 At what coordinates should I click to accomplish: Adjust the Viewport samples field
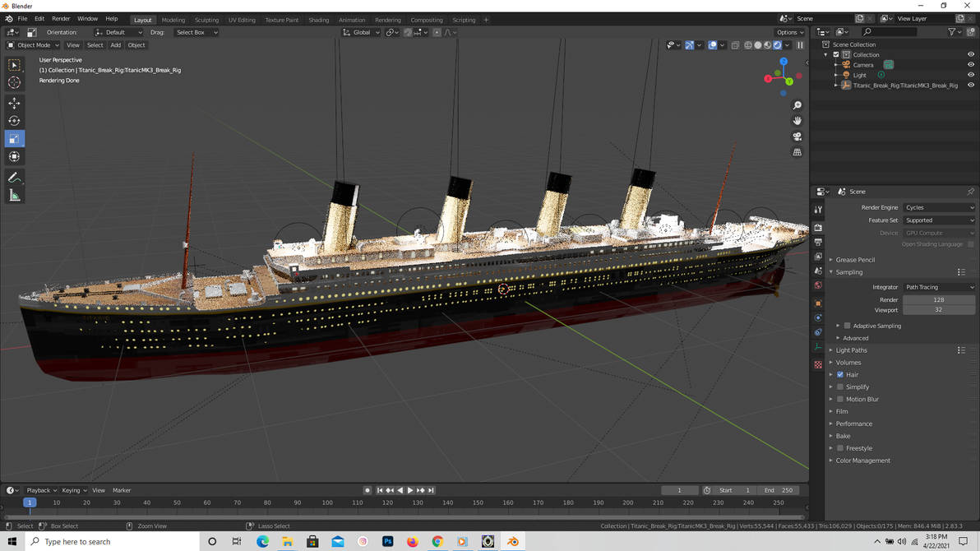(x=939, y=309)
